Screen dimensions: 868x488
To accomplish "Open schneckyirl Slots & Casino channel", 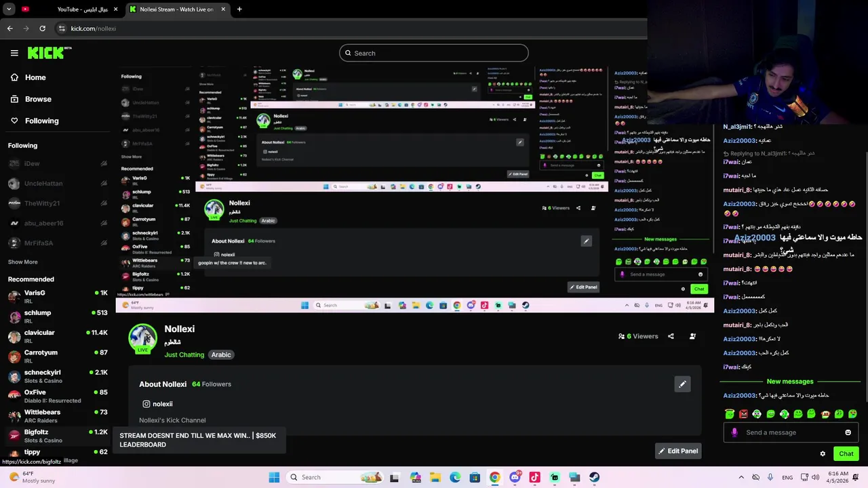I will pyautogui.click(x=57, y=376).
